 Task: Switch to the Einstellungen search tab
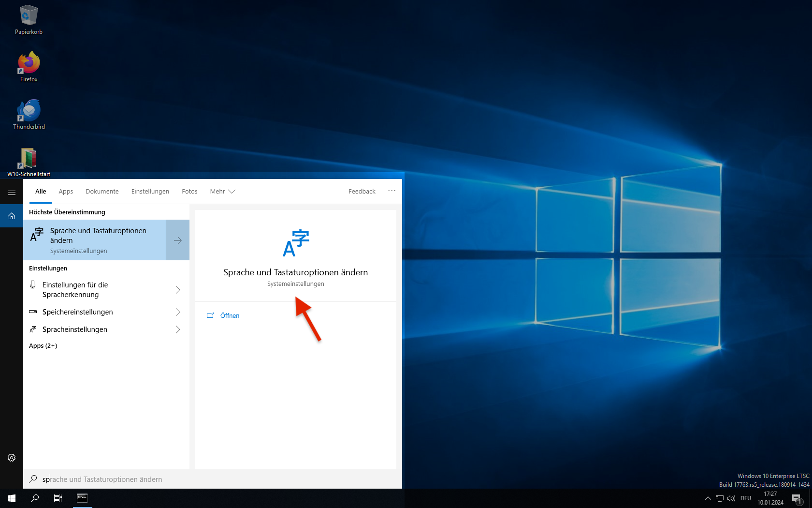pyautogui.click(x=150, y=192)
